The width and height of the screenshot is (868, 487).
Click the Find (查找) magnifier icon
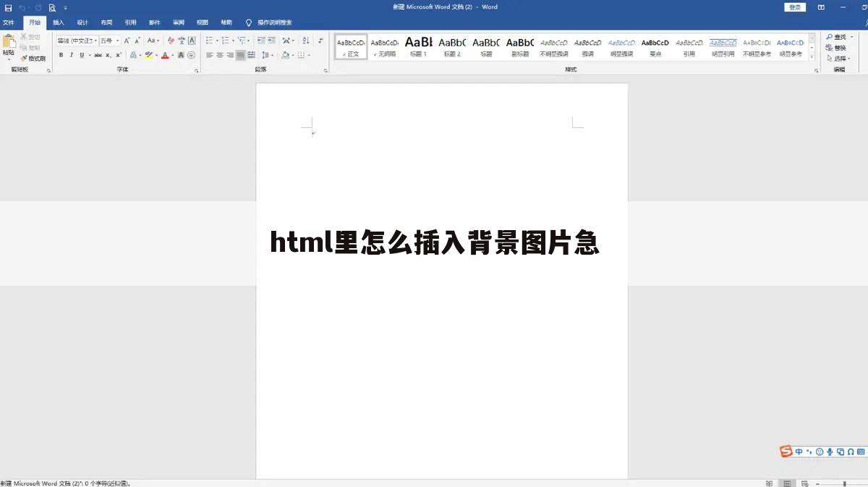click(x=829, y=36)
